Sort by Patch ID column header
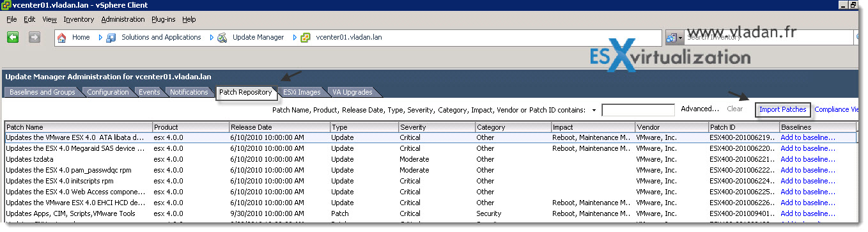This screenshot has height=232, width=868. coord(743,127)
